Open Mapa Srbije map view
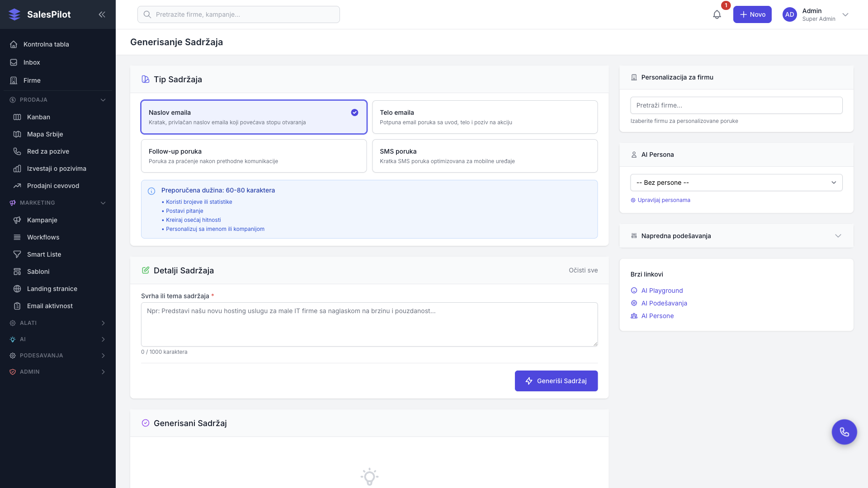 [x=45, y=134]
